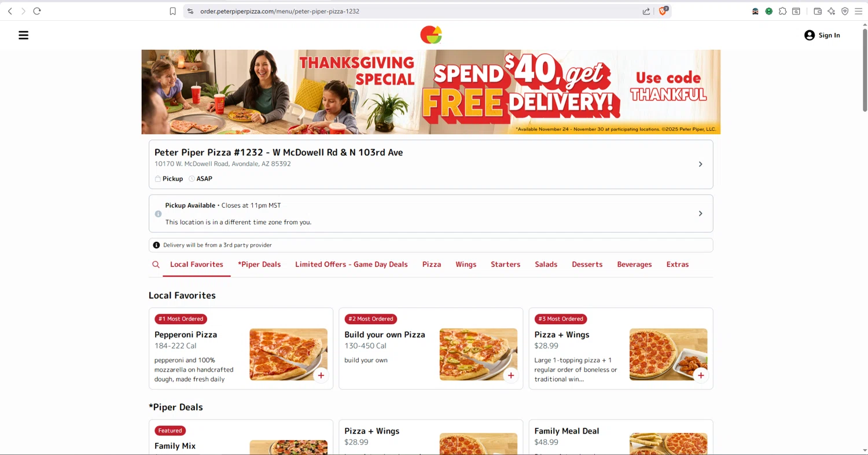Viewport: 868px width, 455px height.
Task: Click the '130-450 Cal' text
Action: pos(365,346)
